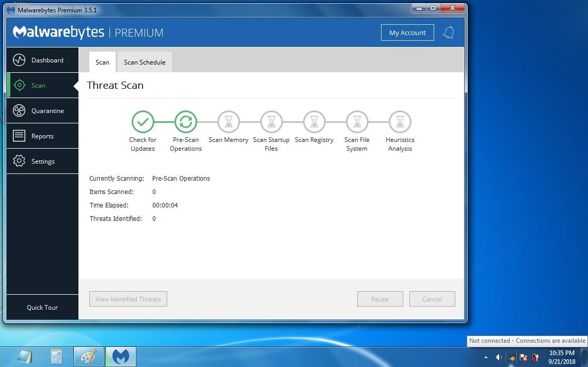Open Action Center flag tray icon
This screenshot has width=588, height=367.
[523, 357]
